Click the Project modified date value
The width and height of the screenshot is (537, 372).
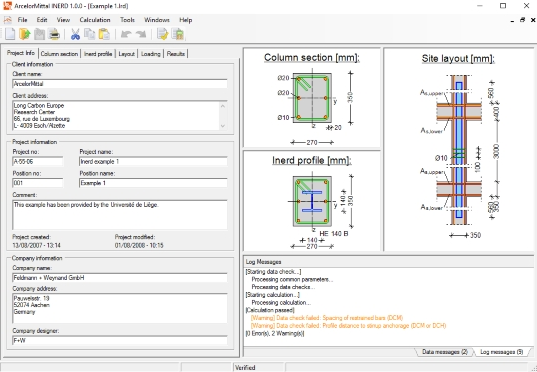point(139,245)
